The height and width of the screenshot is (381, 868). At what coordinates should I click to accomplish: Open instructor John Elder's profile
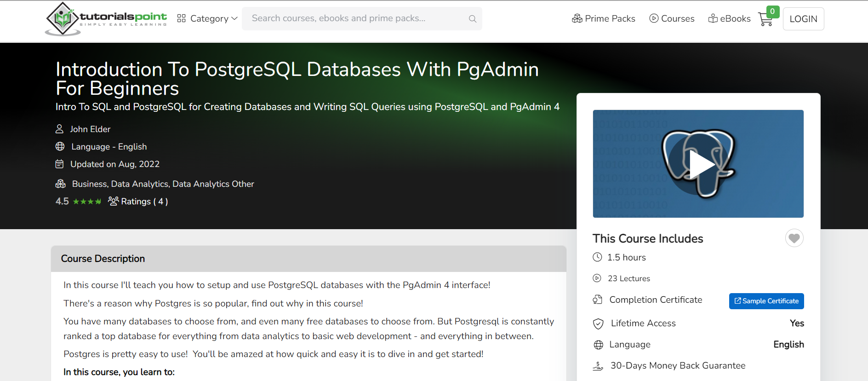[x=90, y=129]
